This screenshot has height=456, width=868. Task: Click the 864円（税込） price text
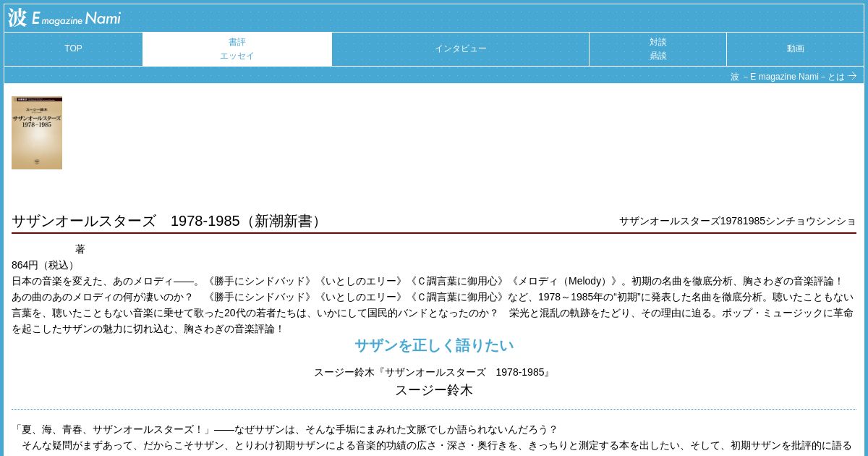pos(45,265)
